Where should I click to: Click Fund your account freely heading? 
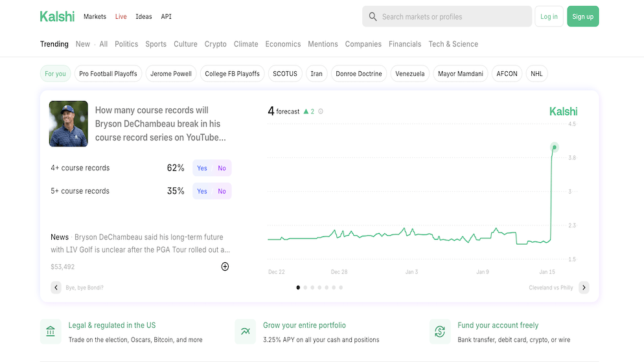pos(498,325)
